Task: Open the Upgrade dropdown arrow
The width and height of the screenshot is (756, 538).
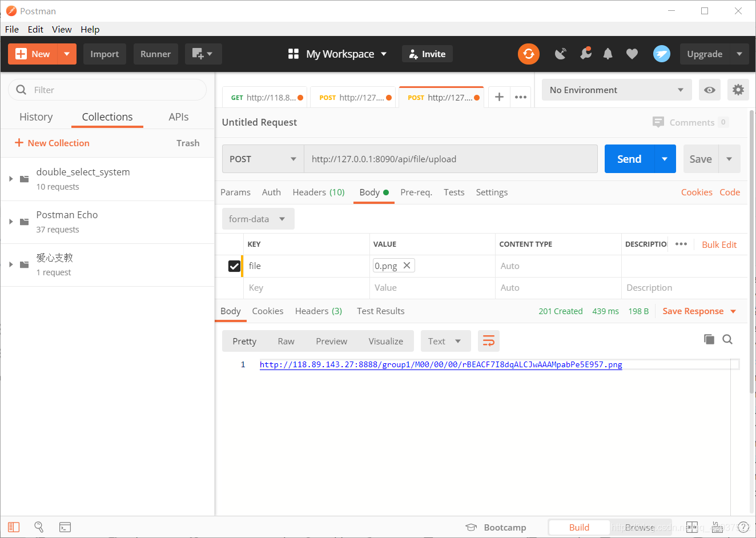Action: click(x=739, y=54)
